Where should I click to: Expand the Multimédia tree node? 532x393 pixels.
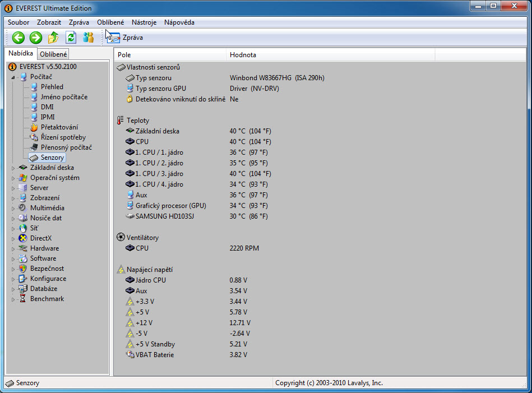[13, 209]
